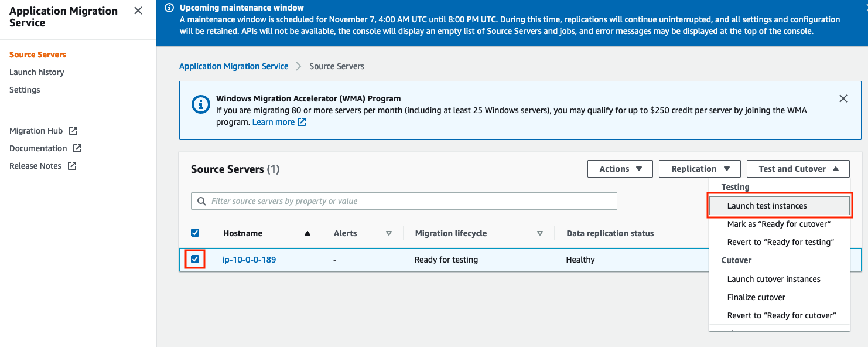
Task: Click the Hostname column header
Action: click(242, 233)
